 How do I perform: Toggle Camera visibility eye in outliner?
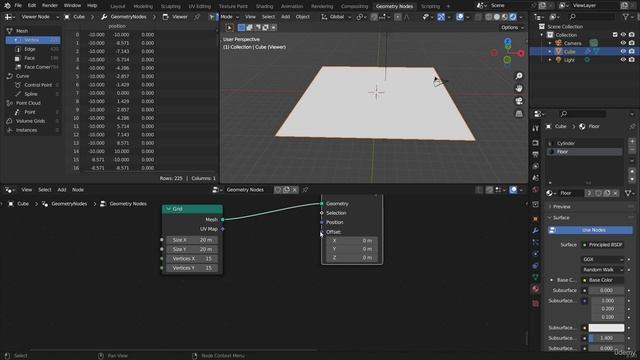tap(623, 43)
